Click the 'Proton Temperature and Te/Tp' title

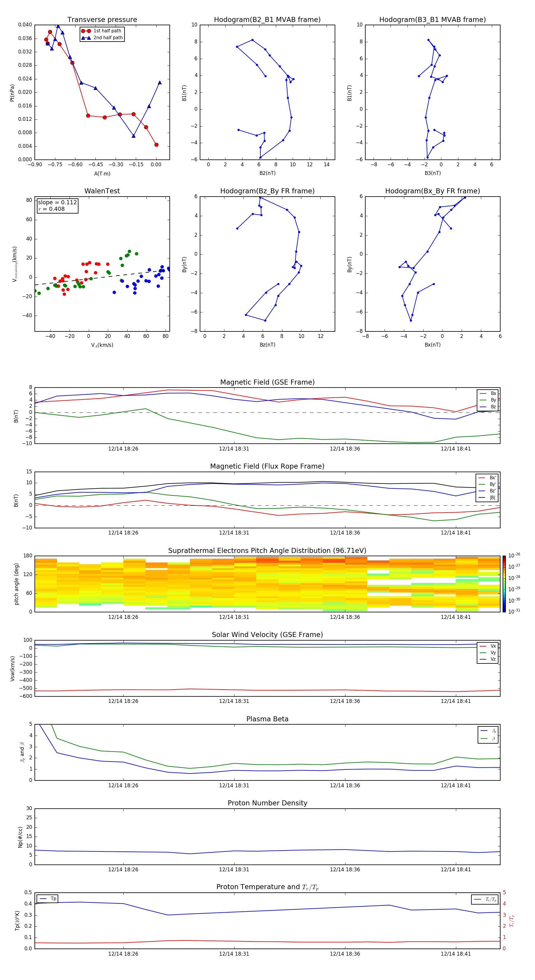[x=267, y=887]
